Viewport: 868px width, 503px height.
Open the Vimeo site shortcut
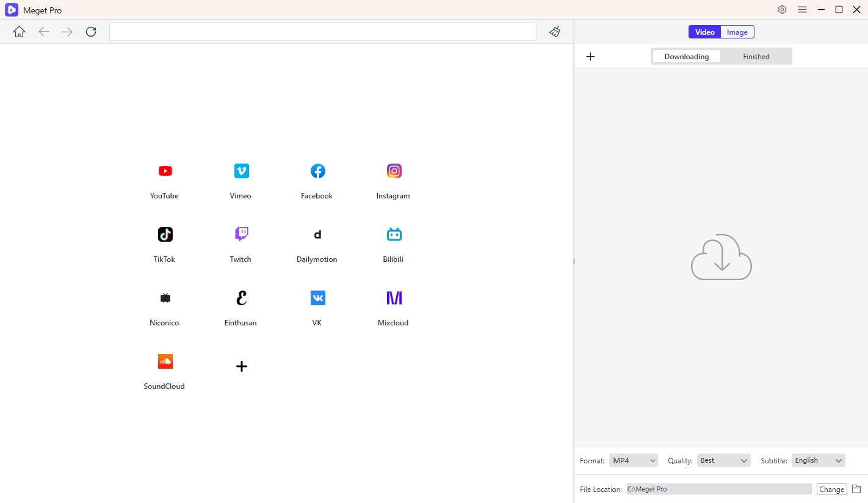(x=241, y=172)
